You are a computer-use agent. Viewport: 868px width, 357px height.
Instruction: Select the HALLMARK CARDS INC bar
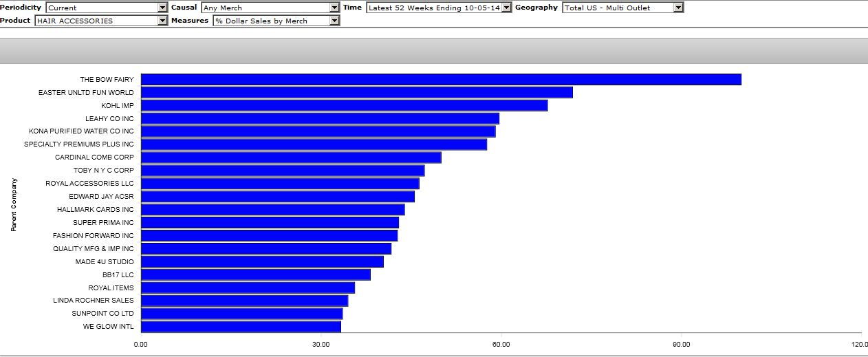[272, 210]
